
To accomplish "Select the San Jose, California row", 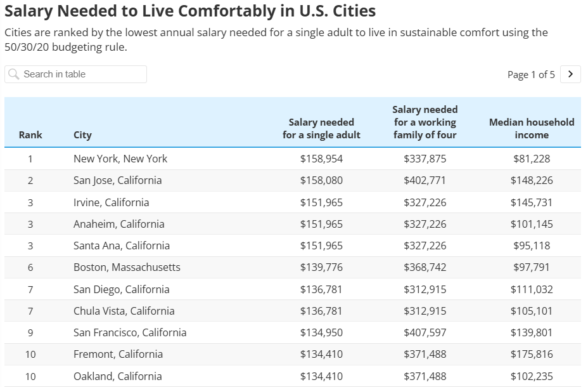I will pos(117,180).
